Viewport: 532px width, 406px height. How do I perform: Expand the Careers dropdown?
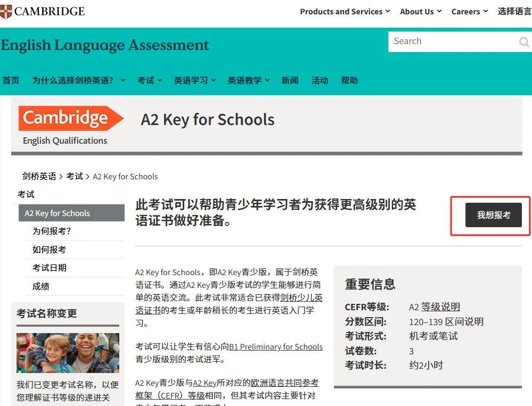[x=469, y=11]
